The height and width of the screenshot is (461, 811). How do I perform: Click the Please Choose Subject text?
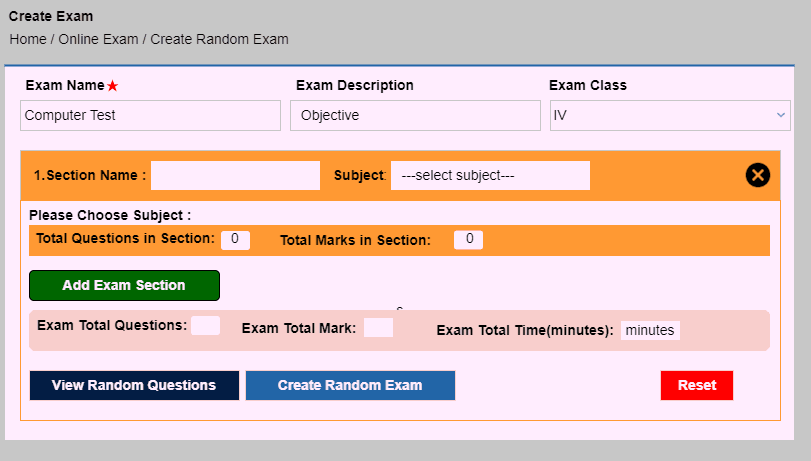click(x=110, y=215)
